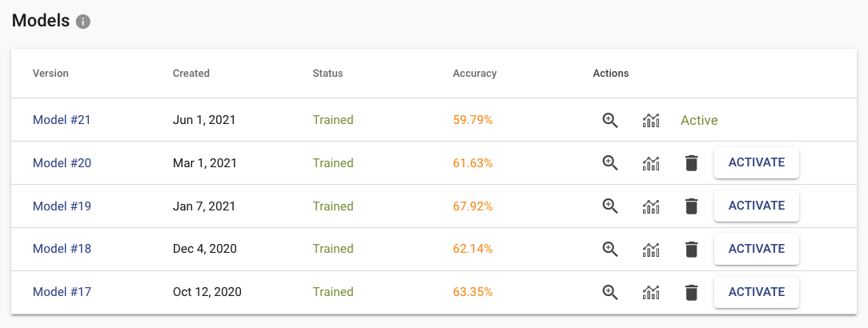868x328 pixels.
Task: Activate Model #19
Action: point(756,206)
